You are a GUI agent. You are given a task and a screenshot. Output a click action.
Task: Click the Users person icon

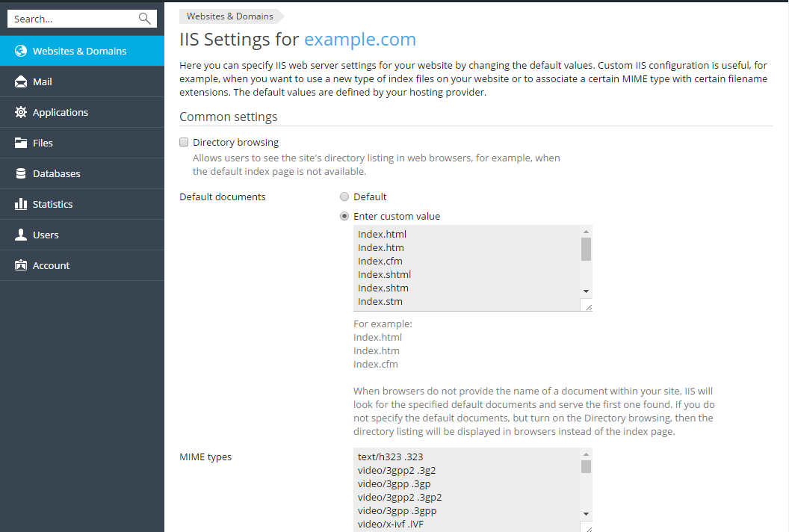[x=20, y=235]
